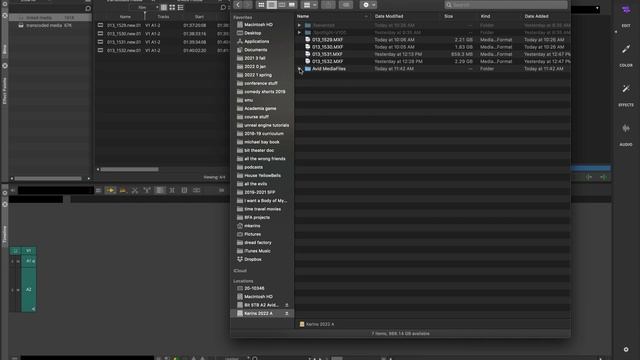
Task: Open the BFA projects sidebar folder
Action: (x=257, y=217)
